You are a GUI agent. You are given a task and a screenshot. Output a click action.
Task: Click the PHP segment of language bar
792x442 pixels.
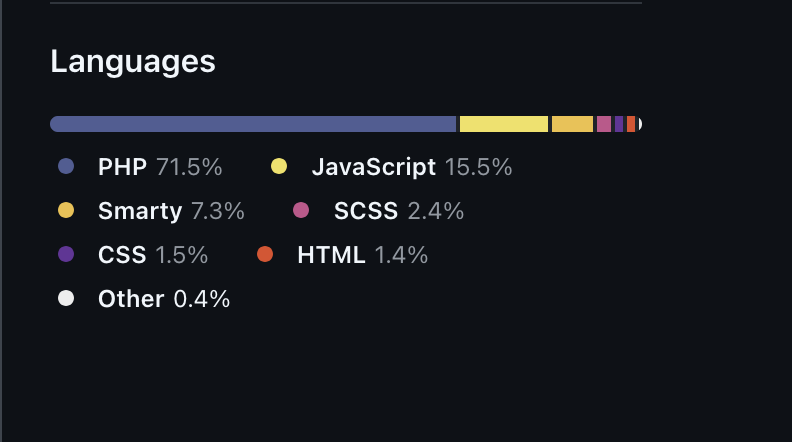(x=253, y=124)
